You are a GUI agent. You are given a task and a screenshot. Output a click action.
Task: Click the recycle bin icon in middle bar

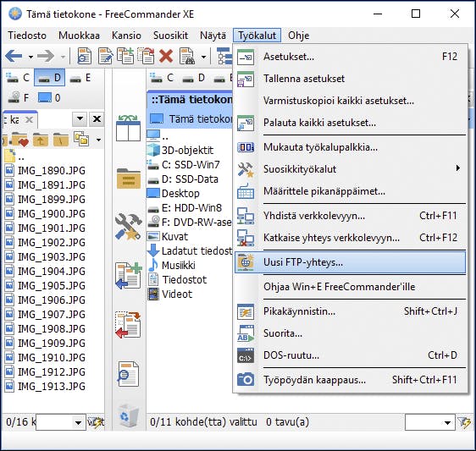coord(128,415)
